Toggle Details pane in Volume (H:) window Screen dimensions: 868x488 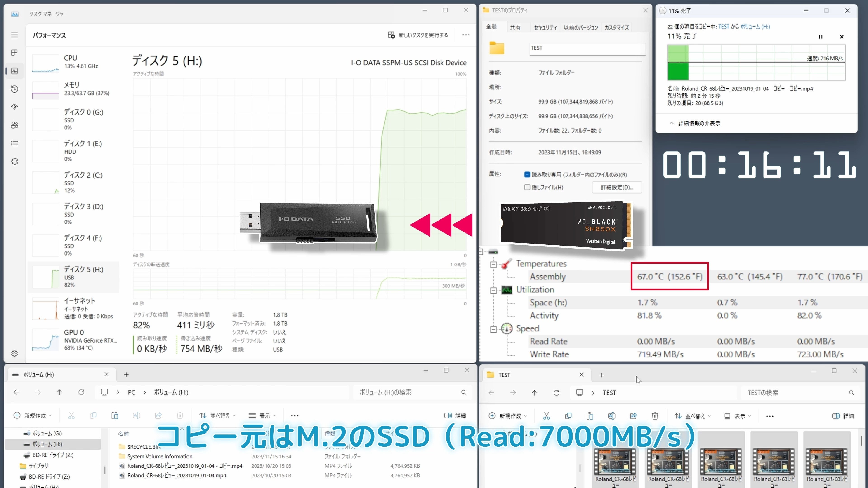click(x=455, y=416)
